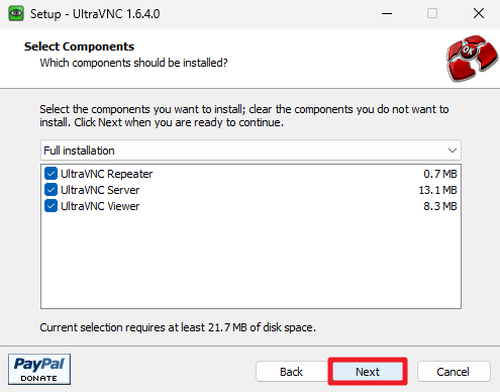Click the red OK wizard logo

(472, 58)
